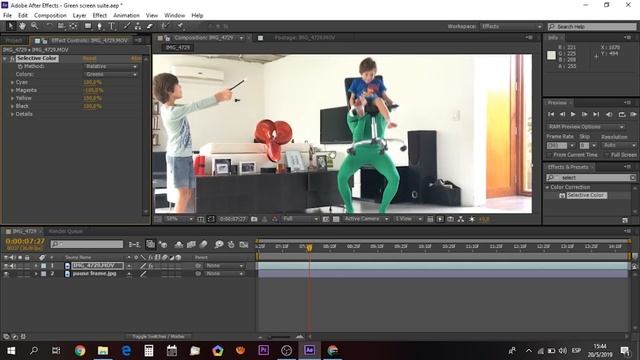Click Reset on Selective Color effect
The image size is (640, 360).
(x=89, y=59)
